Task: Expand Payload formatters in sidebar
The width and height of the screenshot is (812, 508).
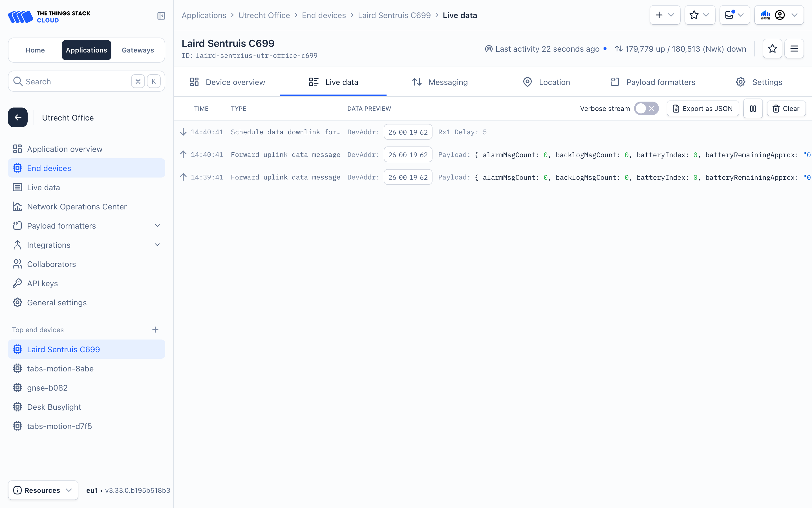Action: tap(157, 225)
